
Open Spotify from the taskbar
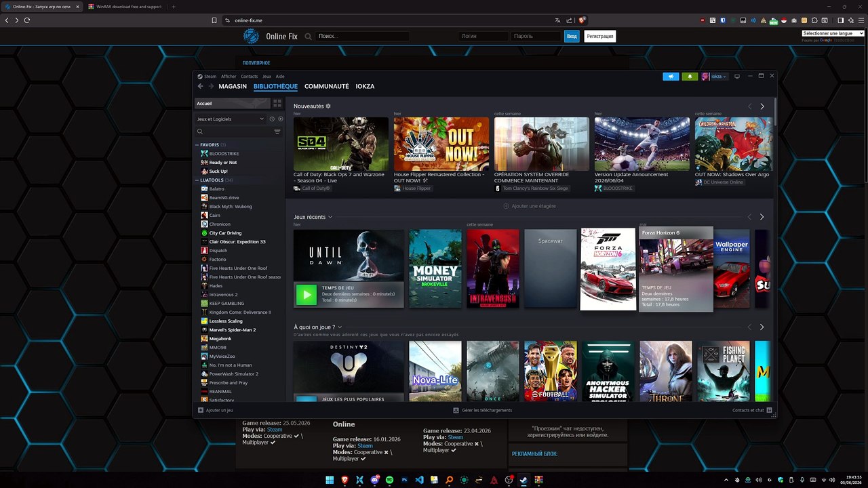pyautogui.click(x=389, y=480)
